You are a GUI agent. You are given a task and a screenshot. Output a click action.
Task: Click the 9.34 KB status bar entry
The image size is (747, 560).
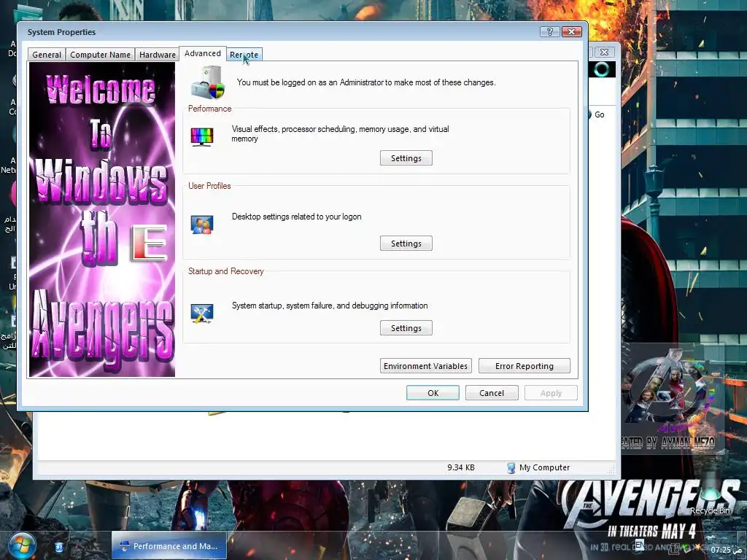pos(461,467)
